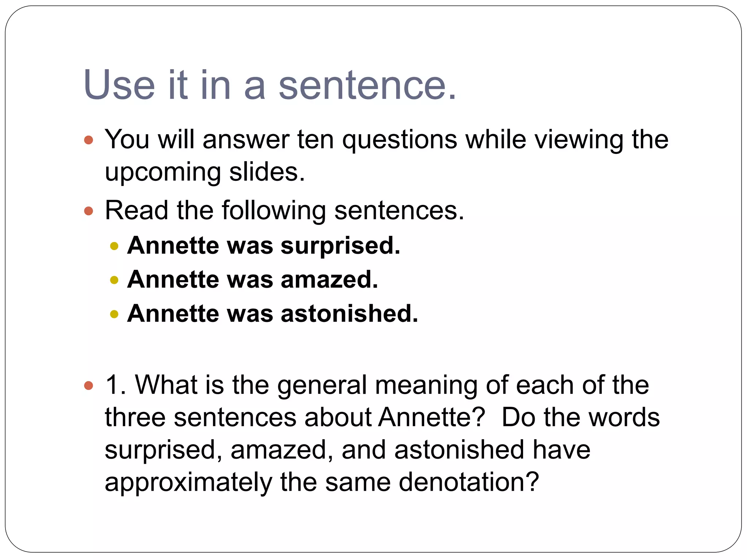Click the word 'denotation?' in question 1
This screenshot has width=747, height=560.
469,482
